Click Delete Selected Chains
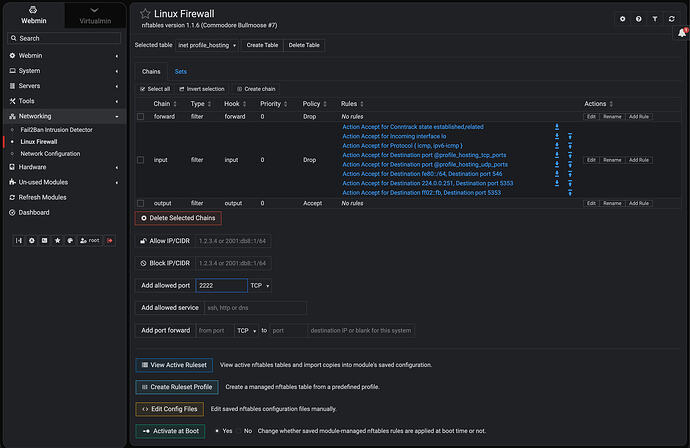 (178, 218)
